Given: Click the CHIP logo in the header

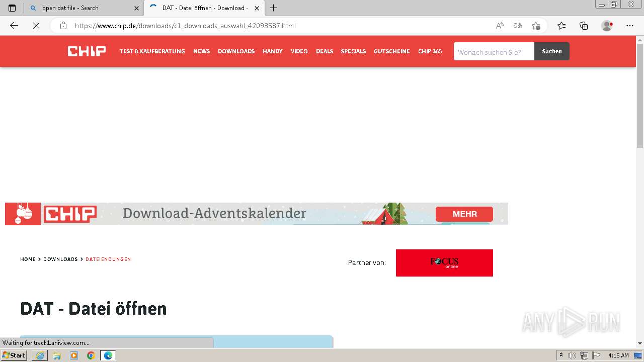Looking at the screenshot, I should pyautogui.click(x=87, y=51).
